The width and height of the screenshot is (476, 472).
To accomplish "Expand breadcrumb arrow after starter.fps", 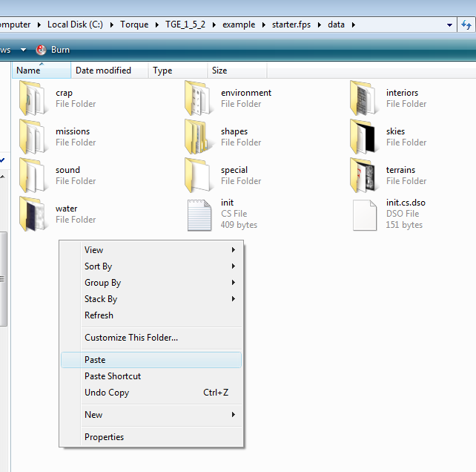I will [x=320, y=25].
